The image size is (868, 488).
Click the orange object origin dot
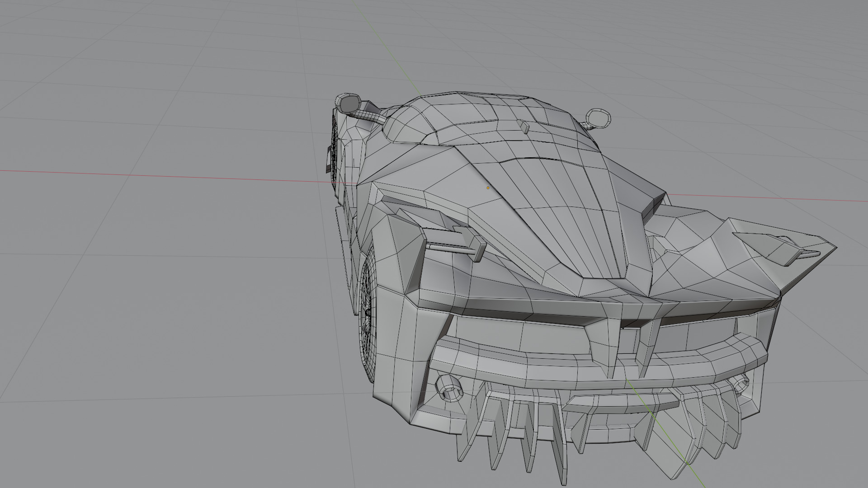[488, 188]
